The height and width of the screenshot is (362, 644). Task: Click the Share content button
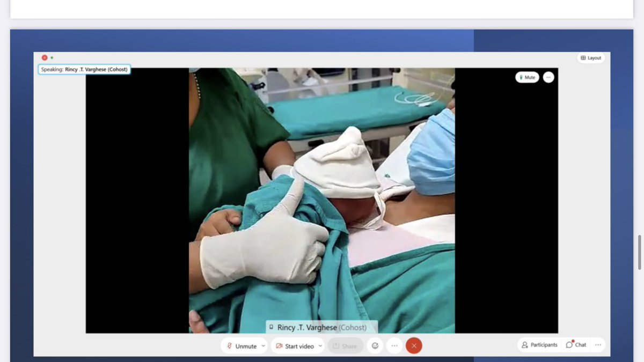[345, 346]
